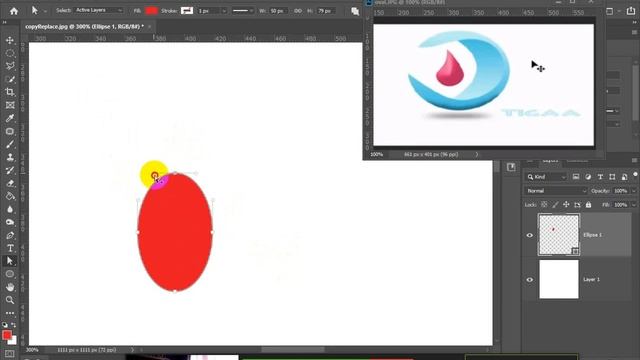The width and height of the screenshot is (640, 360).
Task: Toggle lock image pixels brush icon
Action: click(555, 204)
